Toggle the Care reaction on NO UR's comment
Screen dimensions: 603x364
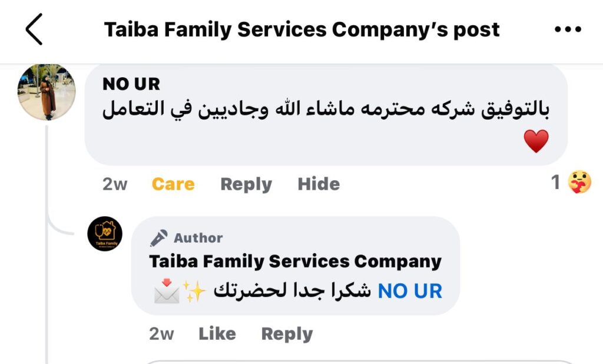point(173,184)
